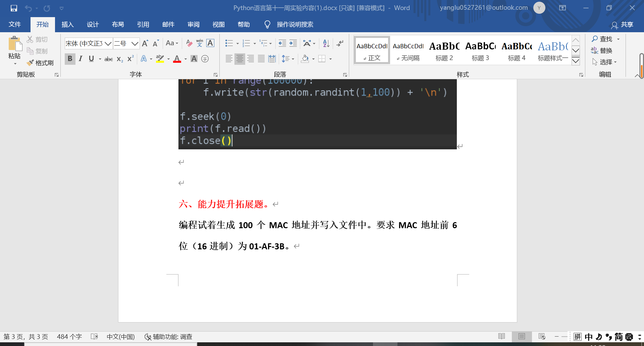This screenshot has height=346, width=644.
Task: Apply the red font color swatch
Action: [177, 59]
